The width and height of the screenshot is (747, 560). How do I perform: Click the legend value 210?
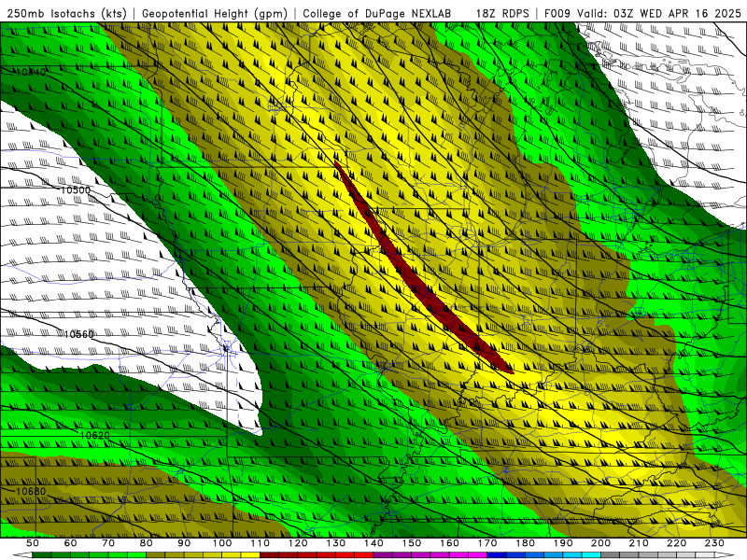tap(639, 543)
